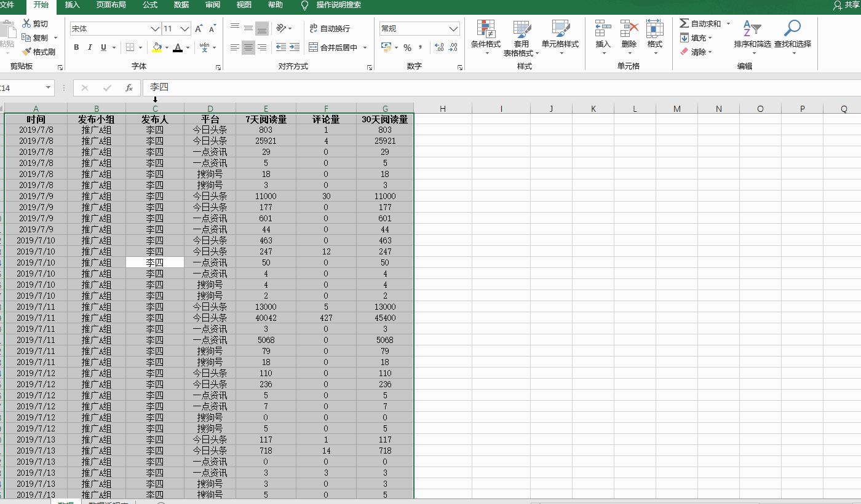Screen dimensions: 861x504
Task: Open the AutoSum dropdown arrow
Action: pos(729,23)
